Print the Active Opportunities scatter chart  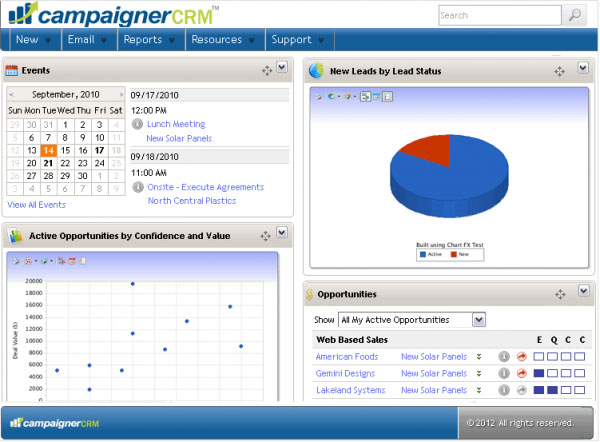click(x=16, y=261)
